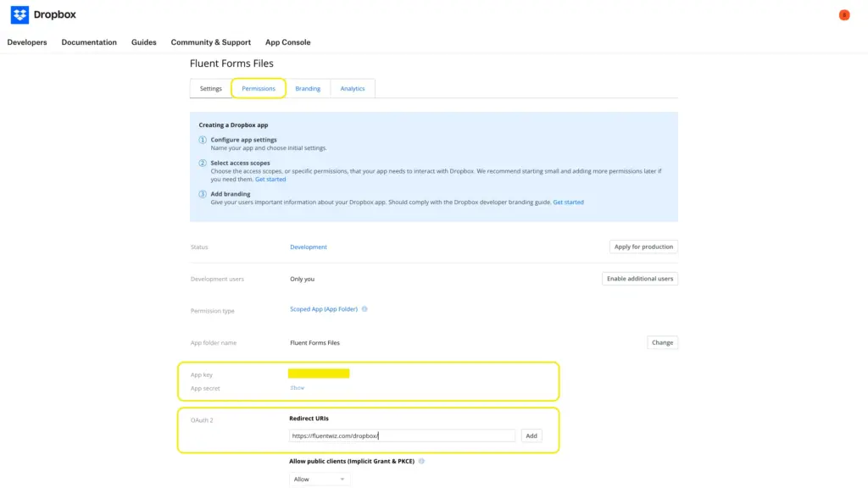Click Show to reveal the app secret
The image size is (868, 488).
[x=297, y=387]
